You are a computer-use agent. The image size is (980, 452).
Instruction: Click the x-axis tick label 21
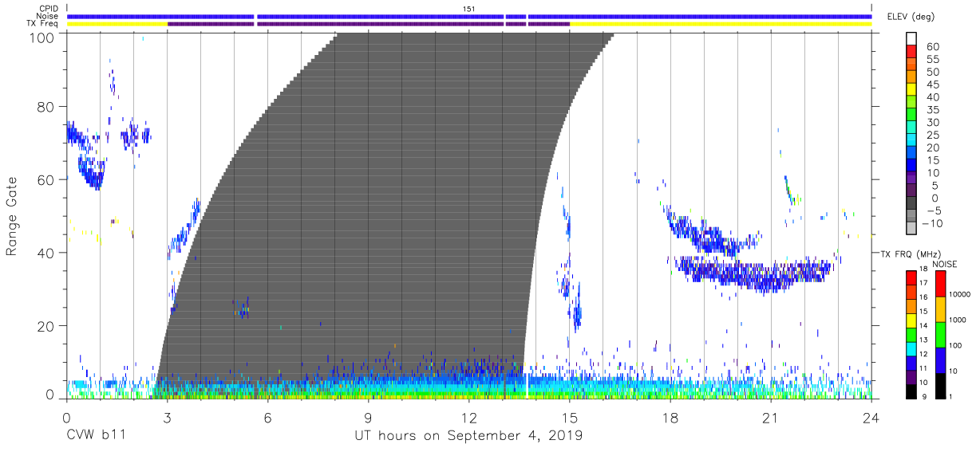(771, 418)
